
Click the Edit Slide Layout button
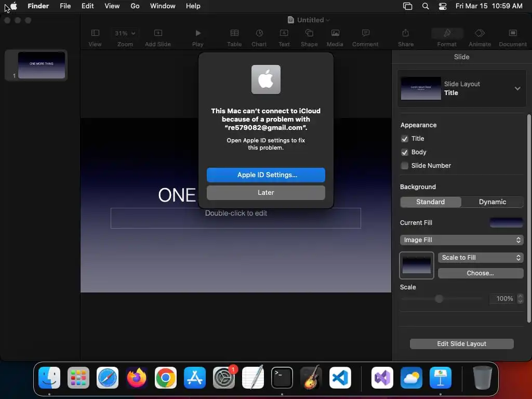[462, 344]
